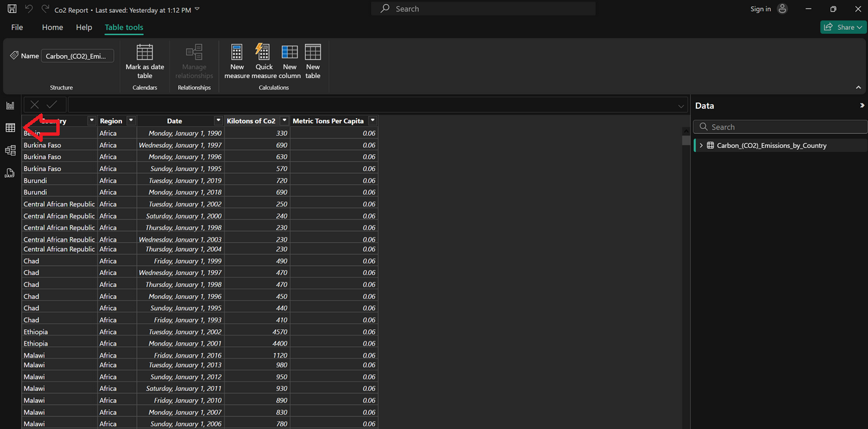Expand the Carbon_(CO2)_Emissions_by_Country table
This screenshot has height=429, width=868.
point(701,145)
